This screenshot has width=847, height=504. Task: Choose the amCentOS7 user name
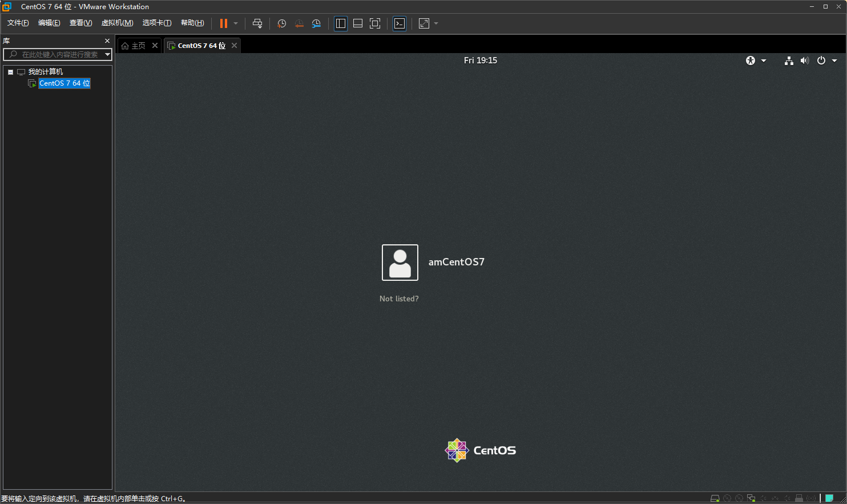click(x=457, y=262)
